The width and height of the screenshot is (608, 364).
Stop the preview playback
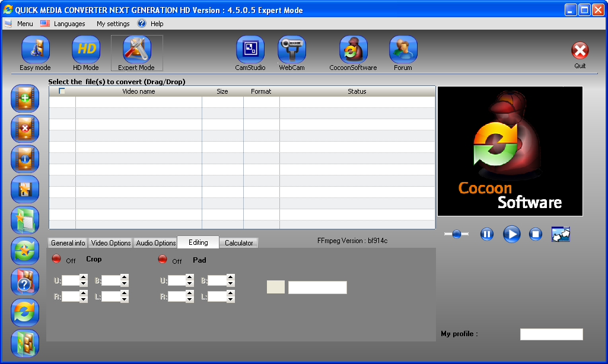[x=536, y=234]
